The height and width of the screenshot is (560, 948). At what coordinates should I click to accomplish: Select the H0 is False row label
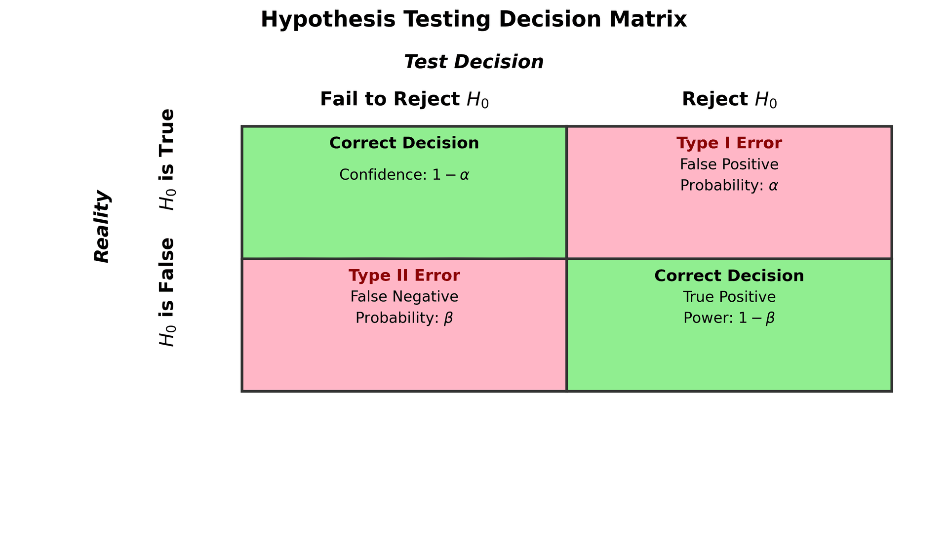[167, 292]
